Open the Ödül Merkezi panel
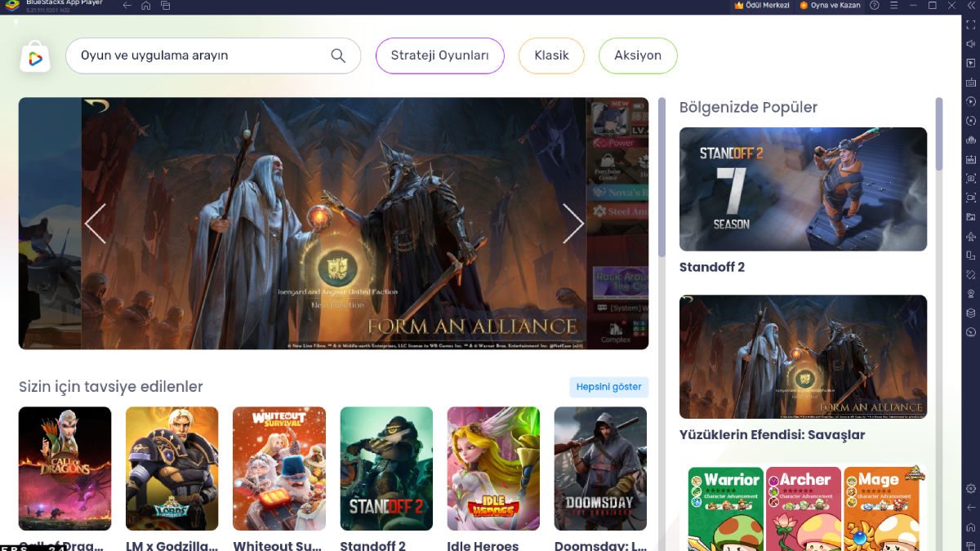Screen dimensions: 980x551 click(761, 5)
